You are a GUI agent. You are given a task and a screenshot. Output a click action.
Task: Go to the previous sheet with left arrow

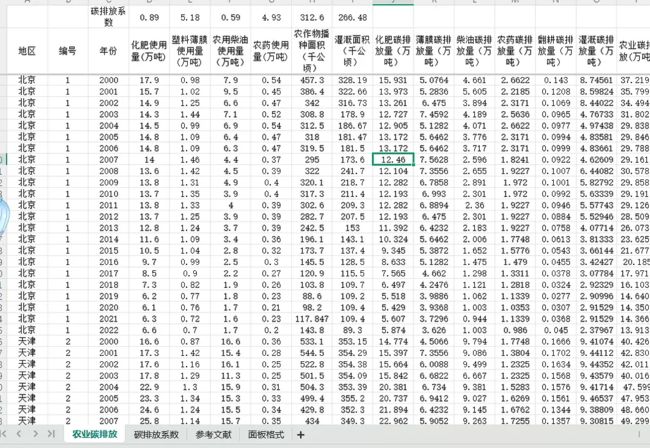pos(19,434)
